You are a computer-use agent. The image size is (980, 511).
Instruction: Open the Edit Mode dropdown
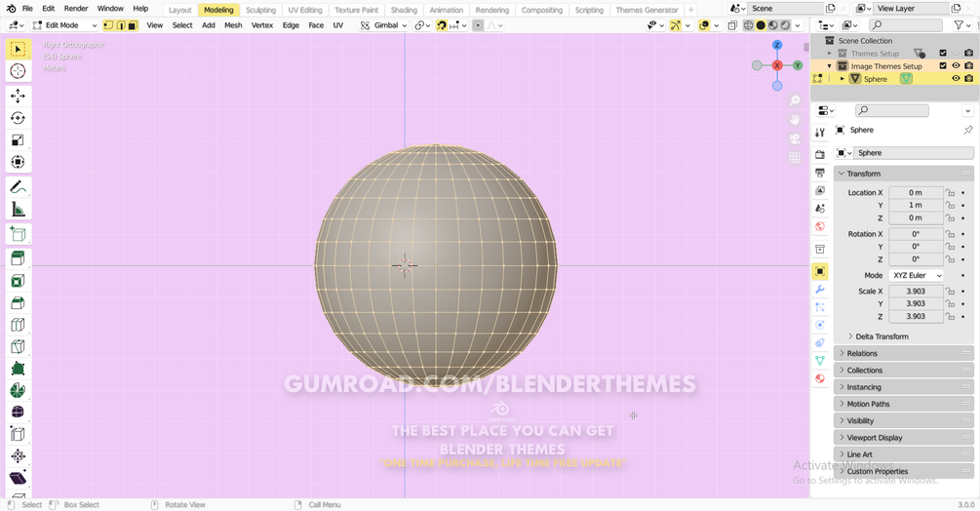tap(64, 25)
